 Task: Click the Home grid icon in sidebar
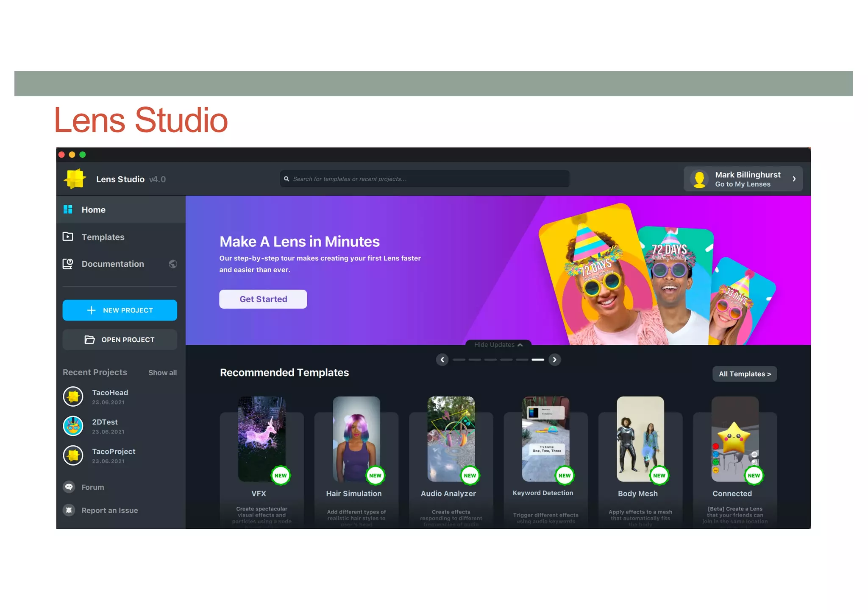pyautogui.click(x=68, y=209)
